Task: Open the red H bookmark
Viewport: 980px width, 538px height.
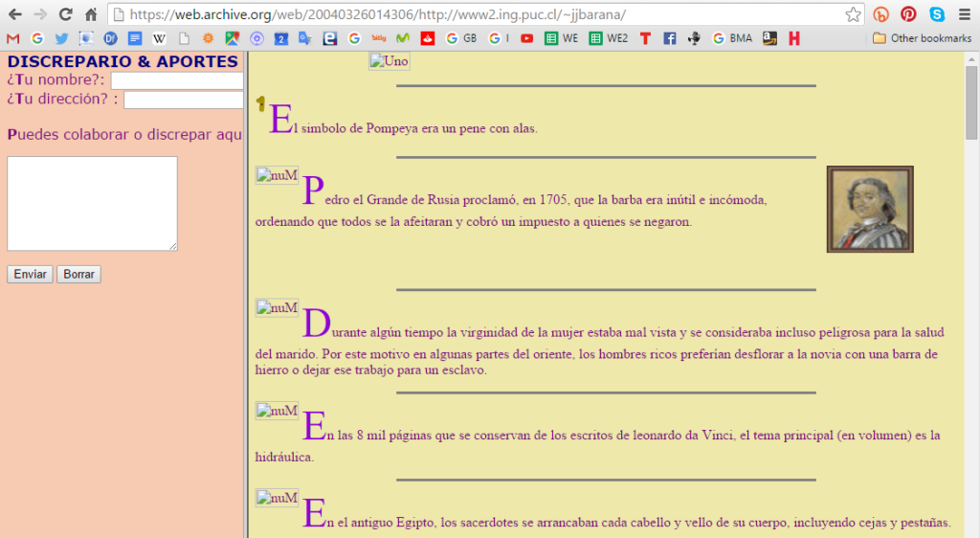Action: (x=794, y=38)
